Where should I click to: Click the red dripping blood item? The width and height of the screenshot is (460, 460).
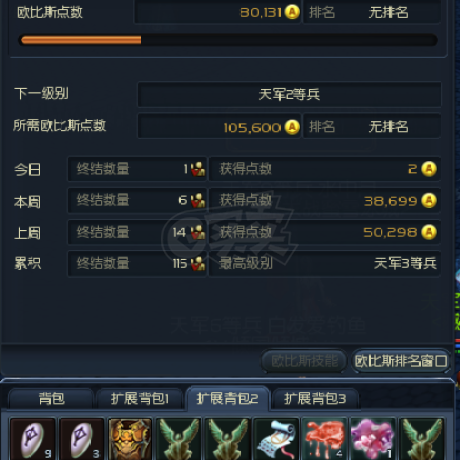point(324,439)
